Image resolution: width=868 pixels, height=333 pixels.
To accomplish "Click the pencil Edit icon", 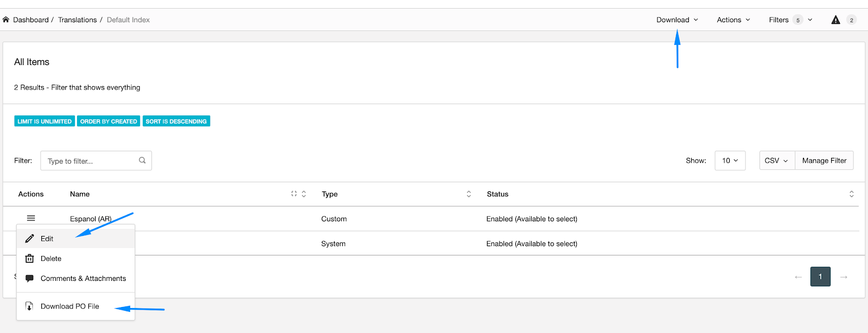I will pos(30,239).
